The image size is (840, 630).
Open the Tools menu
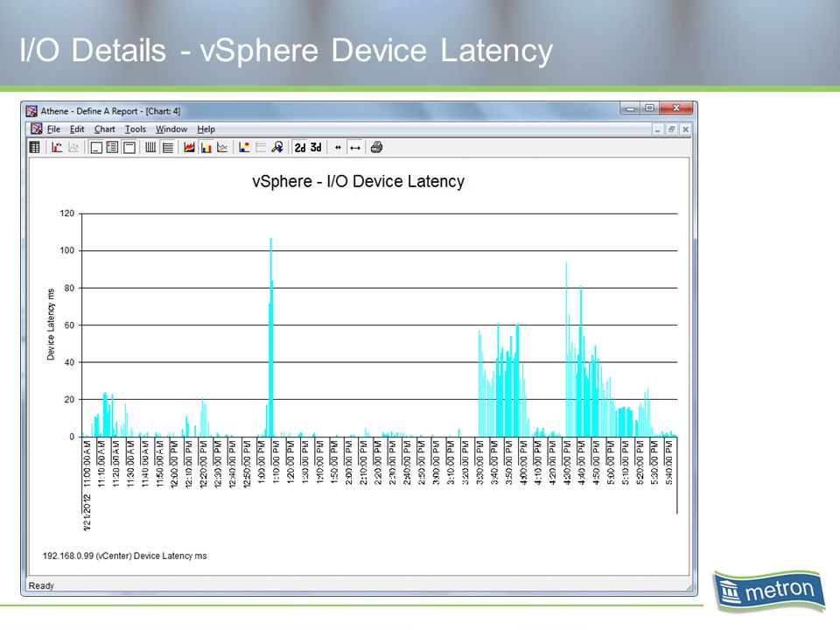[x=136, y=129]
